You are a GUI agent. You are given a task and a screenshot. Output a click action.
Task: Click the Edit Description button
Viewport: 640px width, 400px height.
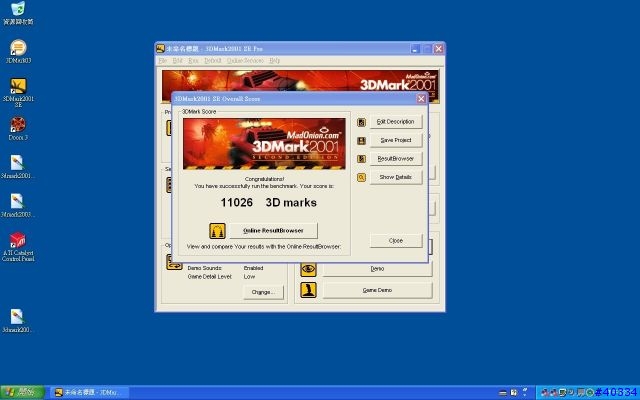(396, 122)
